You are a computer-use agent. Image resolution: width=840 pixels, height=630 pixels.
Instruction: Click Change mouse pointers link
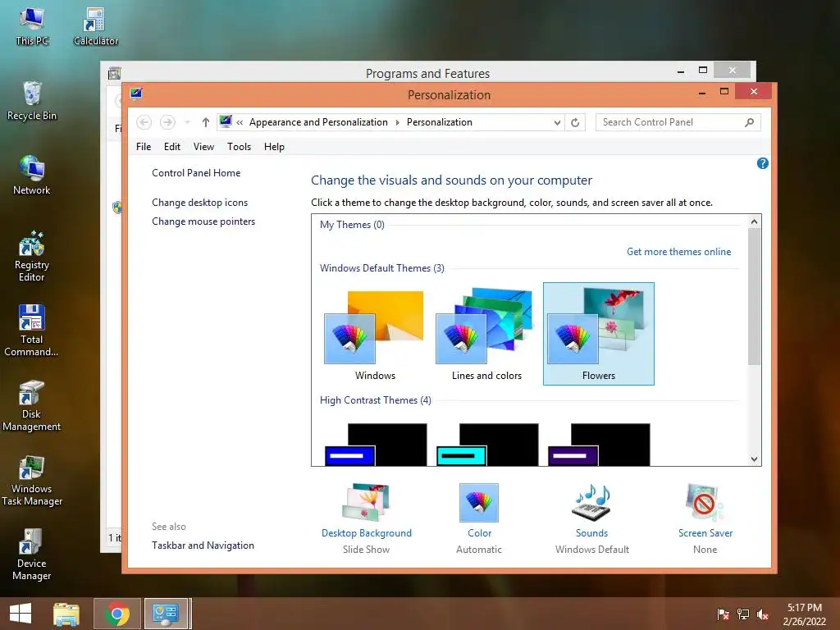(203, 221)
